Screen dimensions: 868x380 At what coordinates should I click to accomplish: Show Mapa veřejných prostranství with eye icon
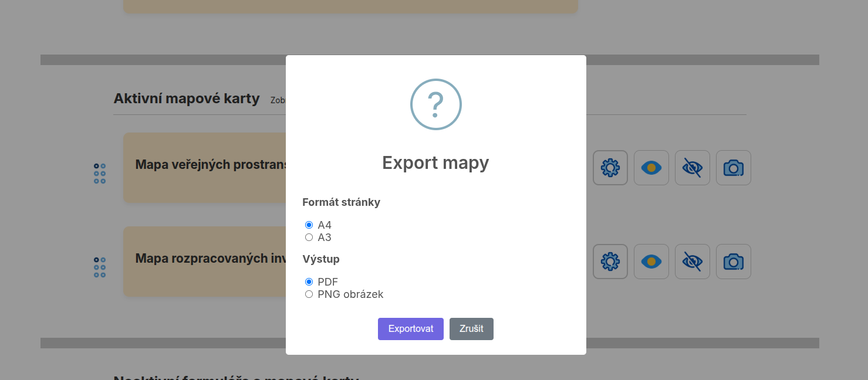651,168
